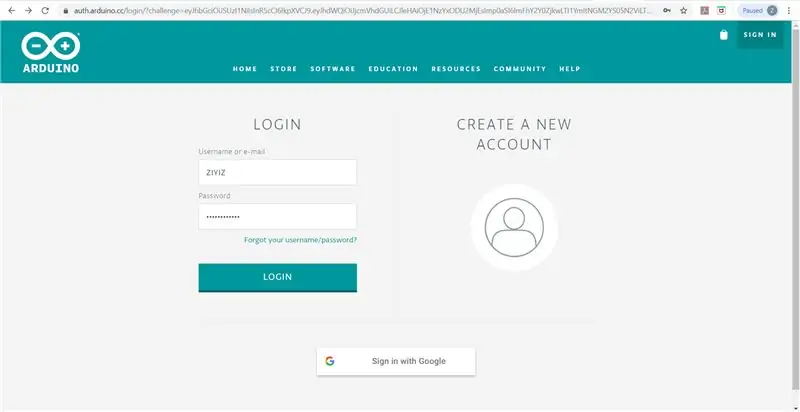The height and width of the screenshot is (412, 800).
Task: Click the browser back arrow
Action: click(11, 10)
